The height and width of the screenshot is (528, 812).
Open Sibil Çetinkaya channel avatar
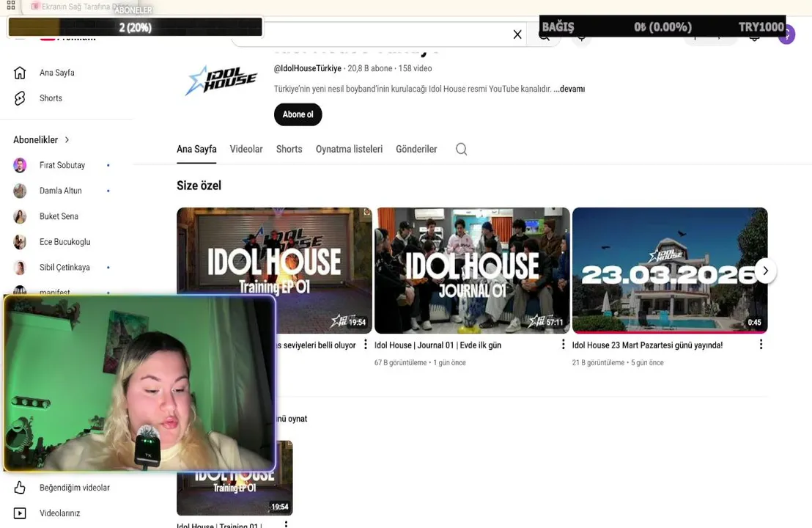coord(20,268)
